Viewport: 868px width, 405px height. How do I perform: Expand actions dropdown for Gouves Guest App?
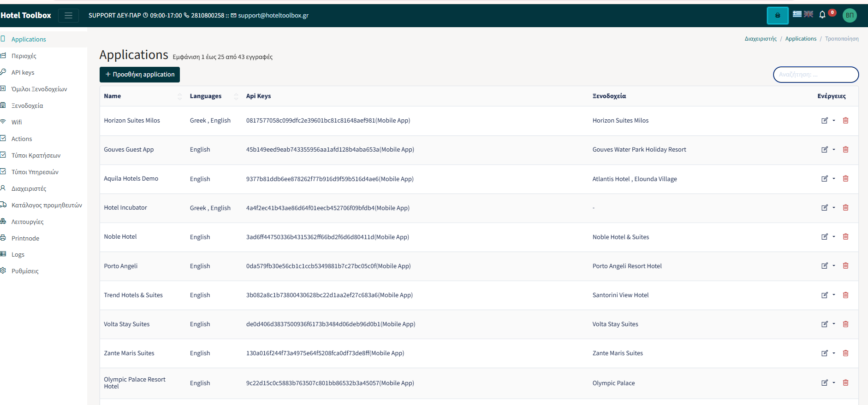pos(834,149)
